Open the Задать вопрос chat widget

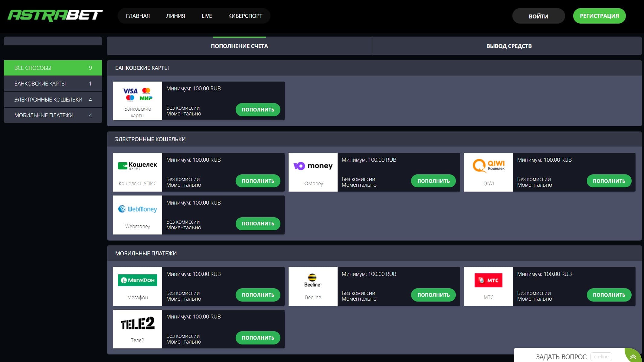[x=561, y=357]
